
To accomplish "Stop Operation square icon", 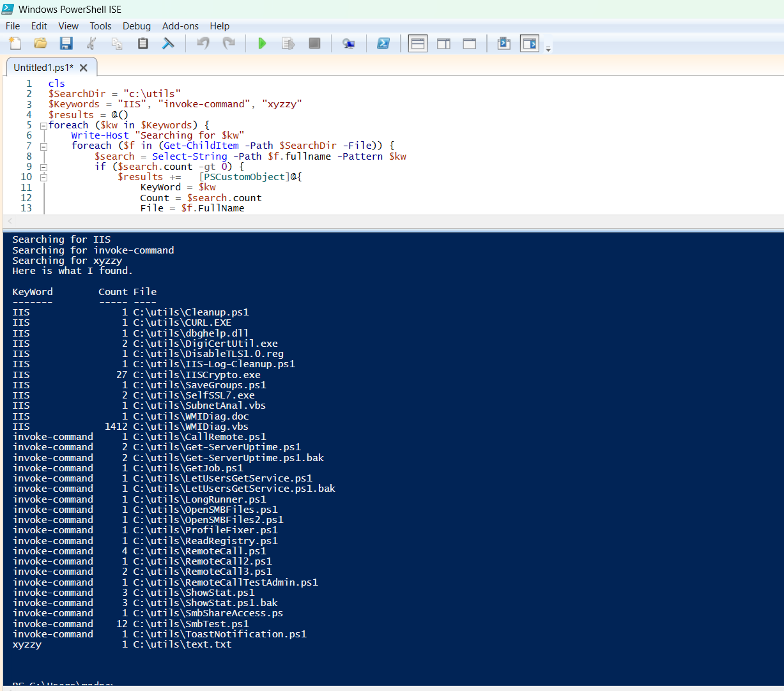I will (x=314, y=43).
